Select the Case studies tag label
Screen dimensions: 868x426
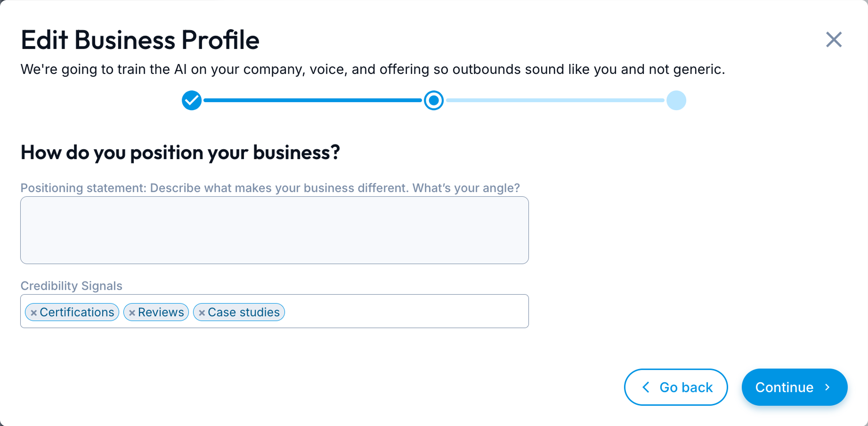(243, 312)
